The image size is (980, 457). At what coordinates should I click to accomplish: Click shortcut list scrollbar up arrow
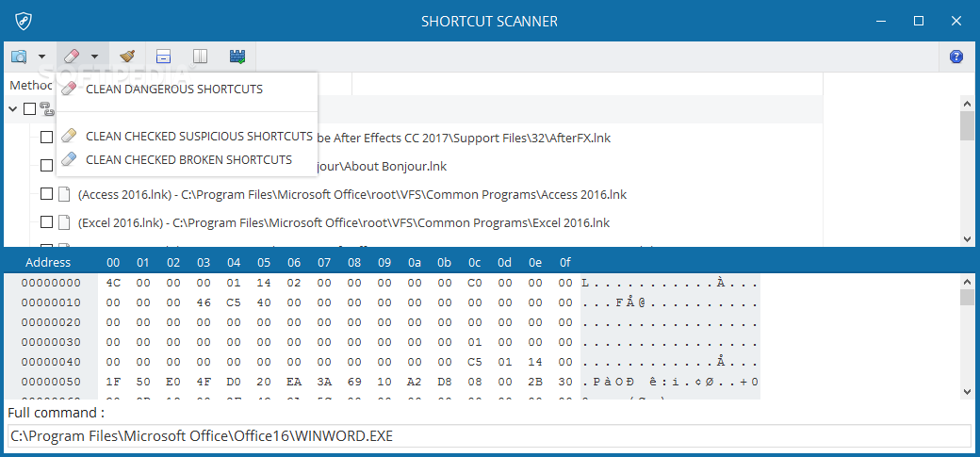point(967,103)
